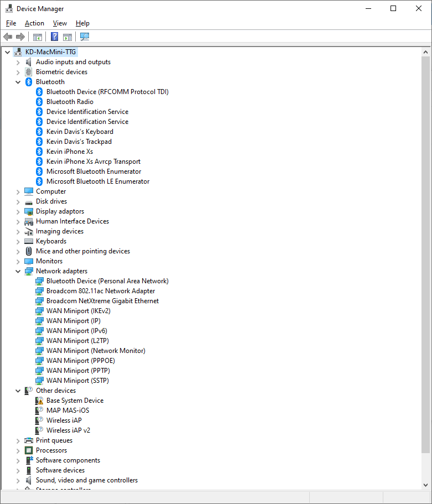This screenshot has width=432, height=504.
Task: Click the MAP MAS-iOS unknown device icon
Action: (39, 411)
